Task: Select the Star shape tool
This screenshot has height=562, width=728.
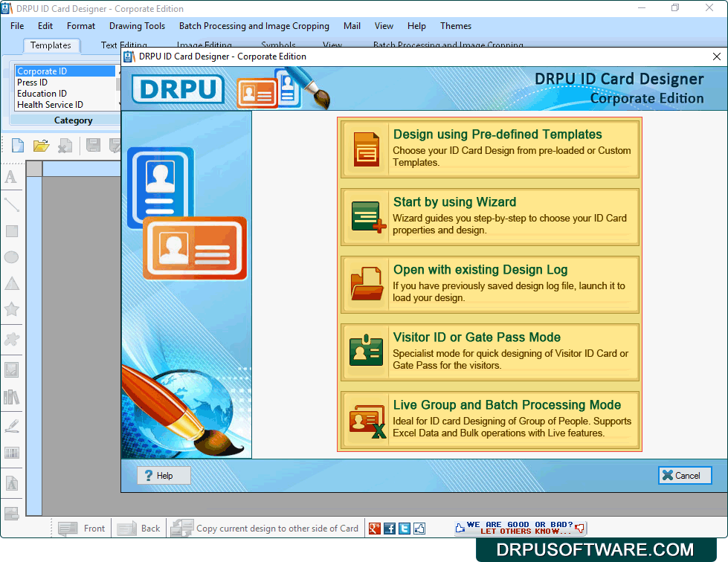Action: tap(12, 309)
